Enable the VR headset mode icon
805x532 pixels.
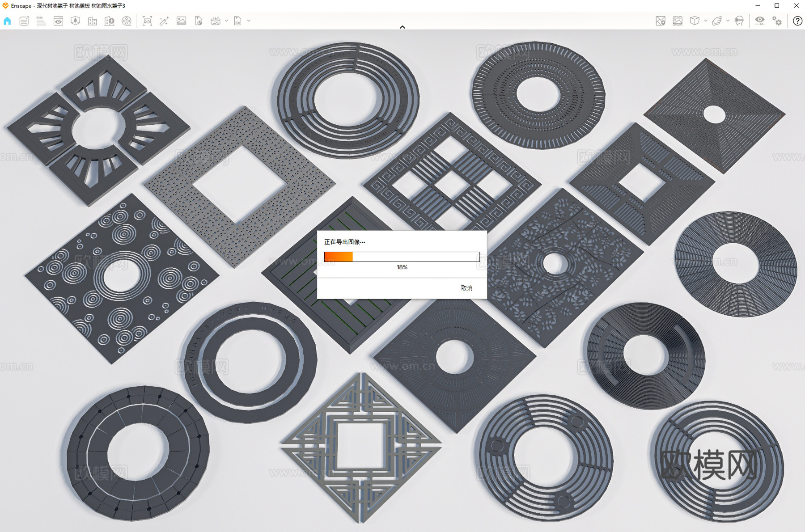[x=739, y=21]
